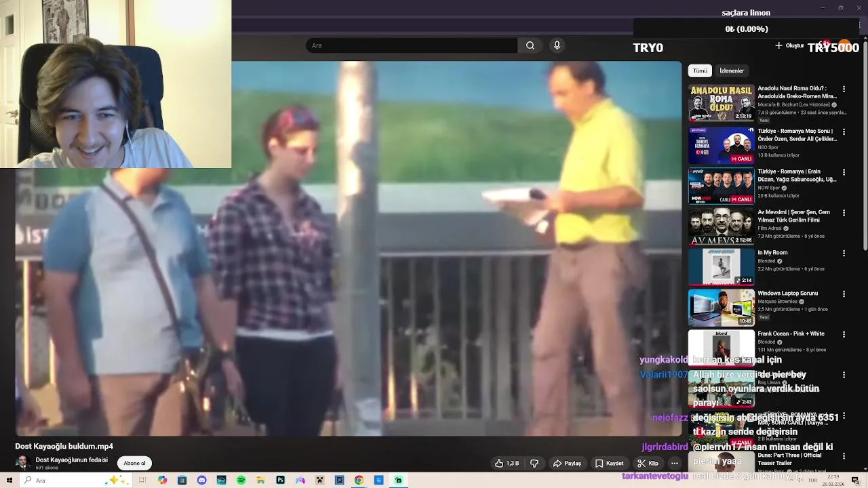This screenshot has height=488, width=868.
Task: Click the YouTube search magnifier button
Action: [530, 45]
